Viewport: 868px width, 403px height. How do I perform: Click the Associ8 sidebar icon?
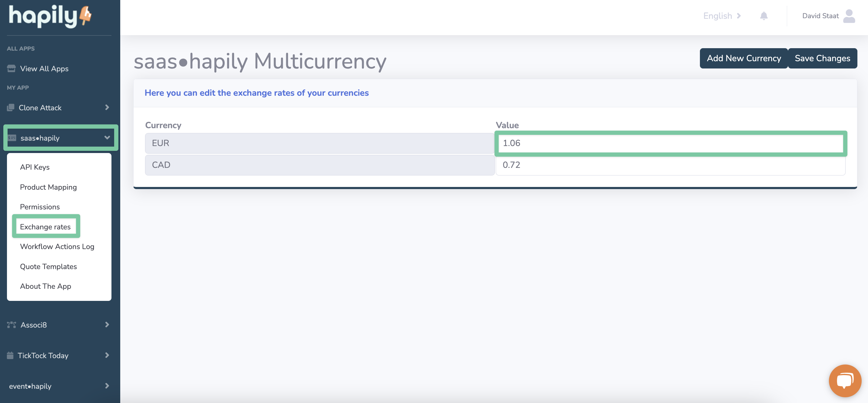pos(12,325)
